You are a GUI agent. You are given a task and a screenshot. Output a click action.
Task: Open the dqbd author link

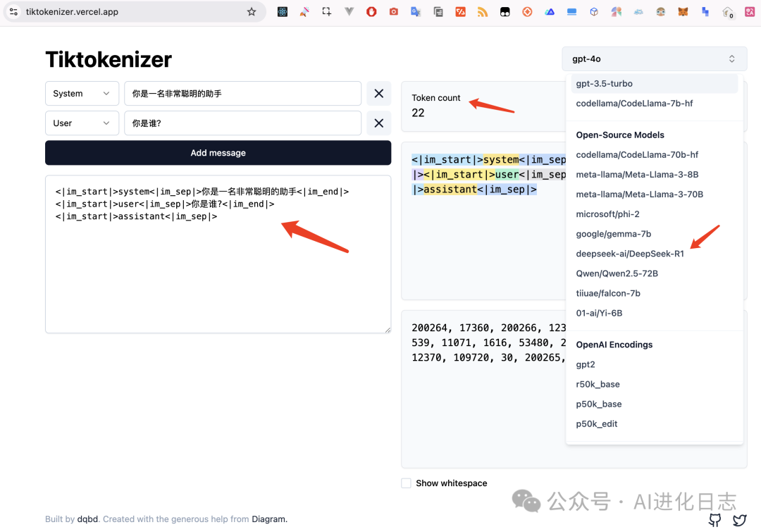pyautogui.click(x=87, y=519)
